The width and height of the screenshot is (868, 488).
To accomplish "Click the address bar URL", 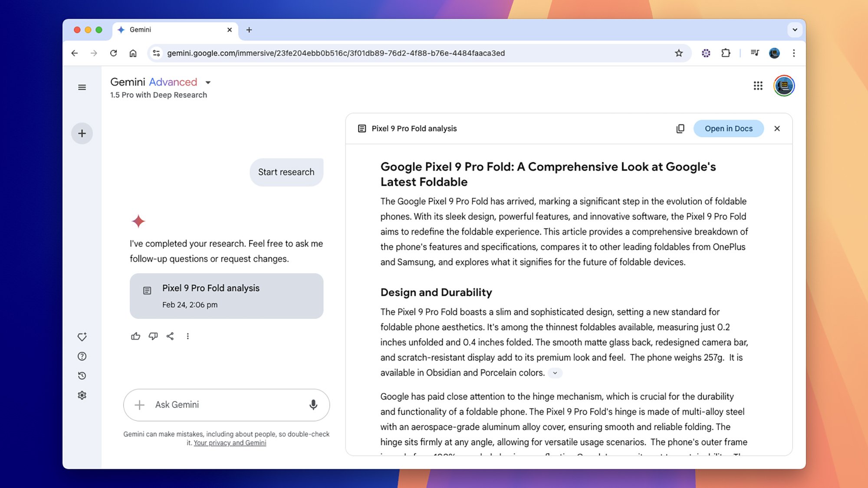I will [x=336, y=53].
